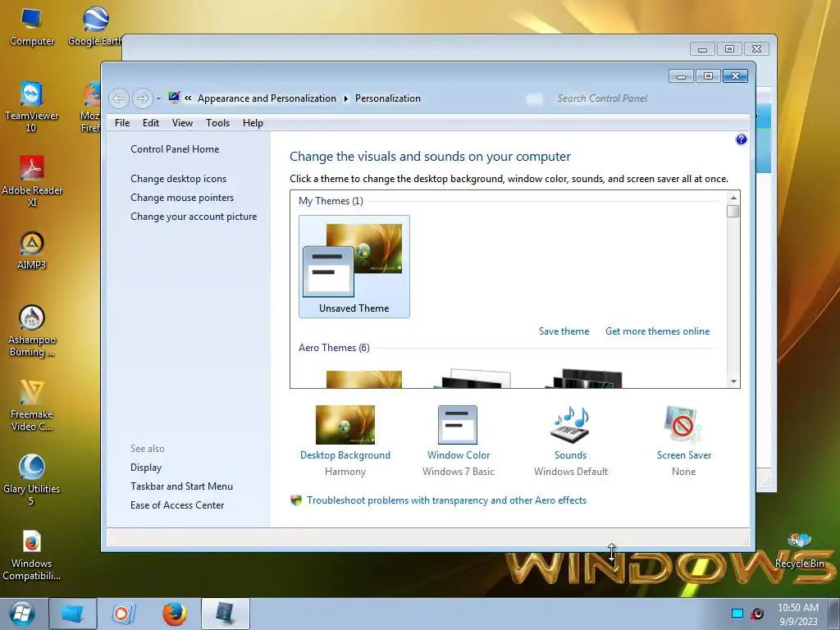Open Adobe Reader XI desktop icon
The height and width of the screenshot is (630, 840).
pos(32,181)
